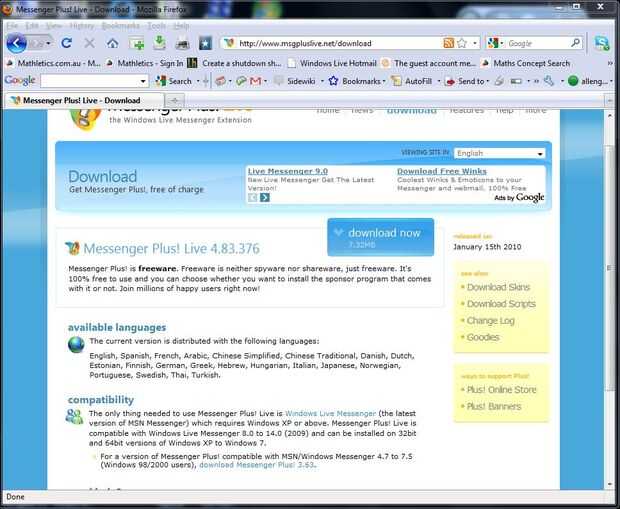
Task: Open the Download Free Winks ad link
Action: [x=442, y=171]
